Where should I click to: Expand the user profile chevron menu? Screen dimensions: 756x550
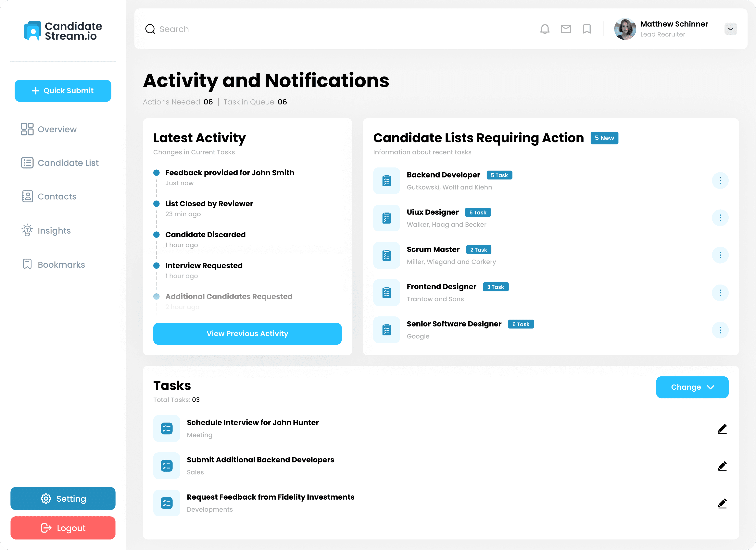pyautogui.click(x=730, y=29)
